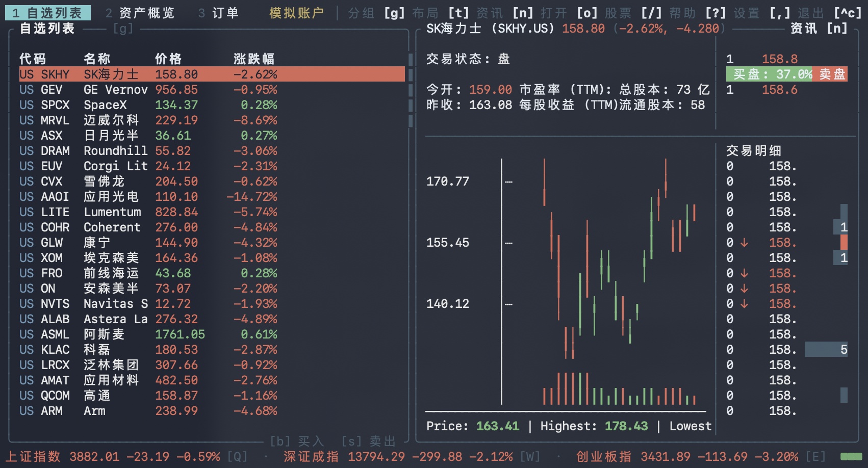
Task: Select the QCOM 高通 row
Action: click(212, 396)
